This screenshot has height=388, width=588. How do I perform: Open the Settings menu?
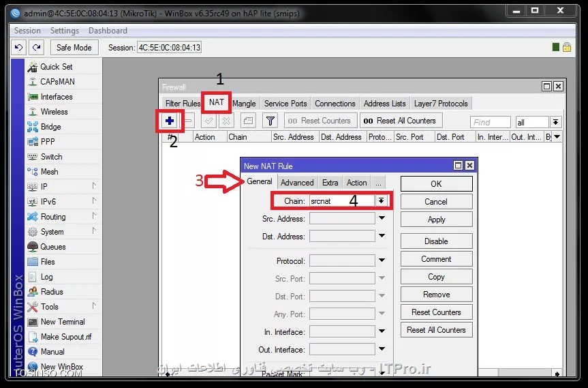(x=65, y=31)
